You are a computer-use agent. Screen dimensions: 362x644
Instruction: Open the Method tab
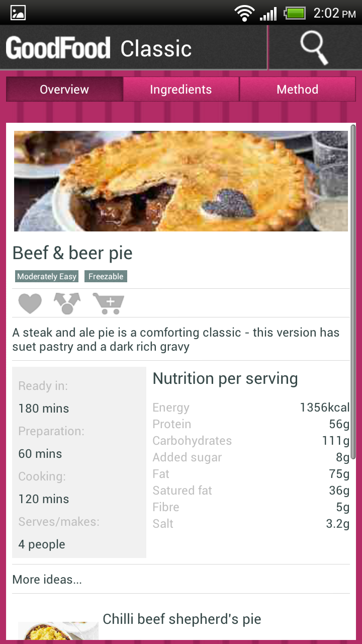coord(297,89)
